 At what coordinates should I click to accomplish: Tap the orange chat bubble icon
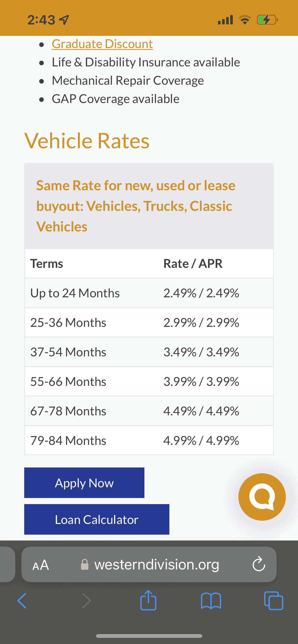coord(262,497)
